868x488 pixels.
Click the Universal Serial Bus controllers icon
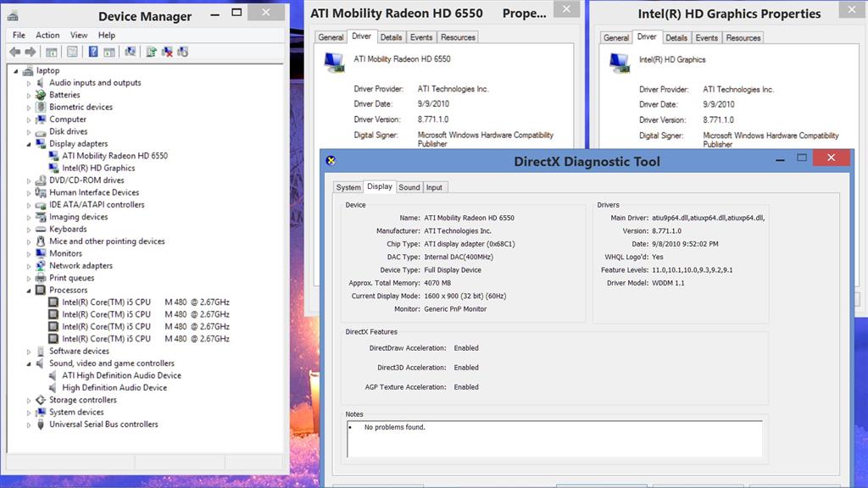click(x=41, y=424)
